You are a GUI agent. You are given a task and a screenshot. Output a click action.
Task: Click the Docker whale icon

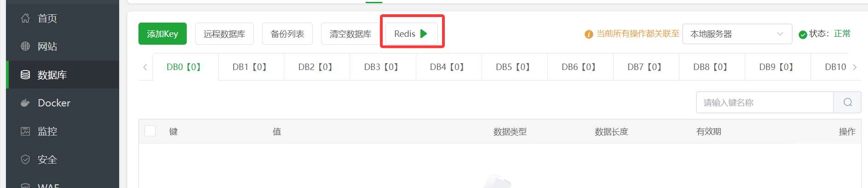[25, 103]
